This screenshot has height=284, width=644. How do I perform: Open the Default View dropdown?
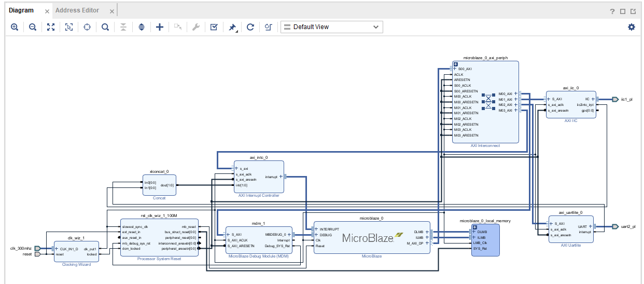click(332, 27)
